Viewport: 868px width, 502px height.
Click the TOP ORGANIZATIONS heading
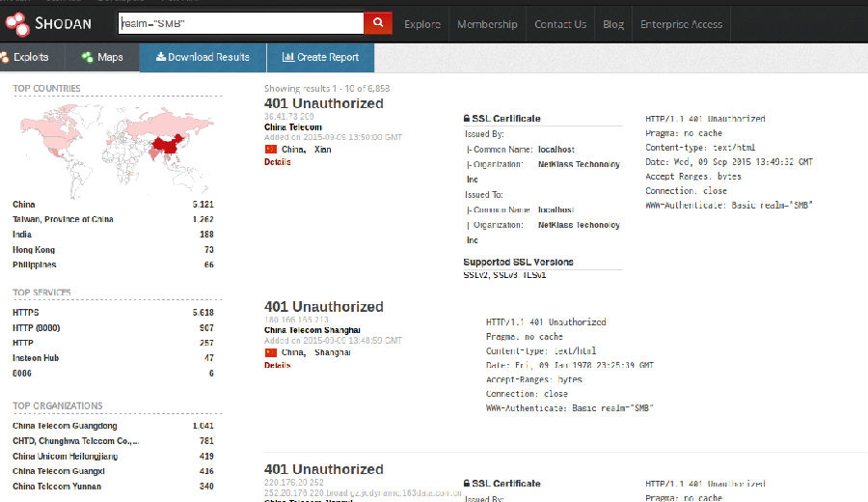(x=58, y=406)
